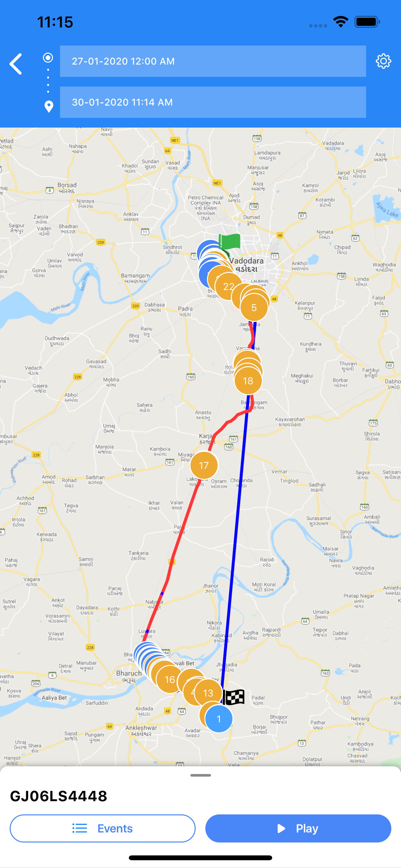This screenshot has height=868, width=401.
Task: Open the settings gear icon
Action: [383, 61]
